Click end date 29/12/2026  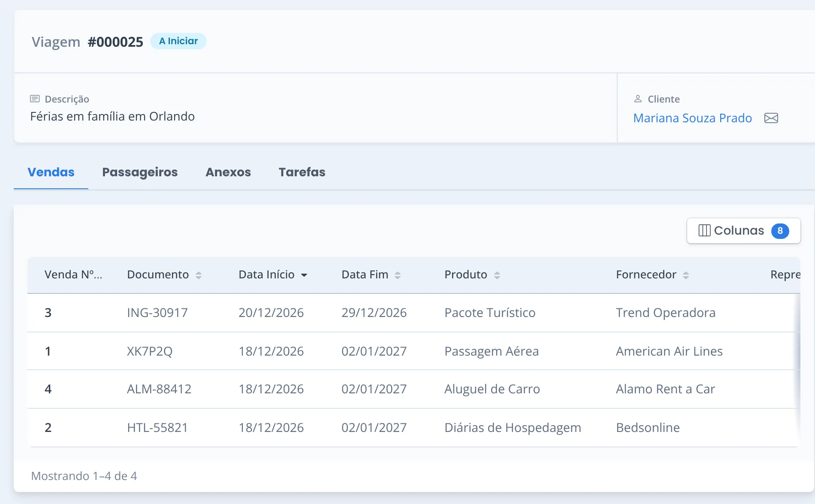click(x=374, y=313)
